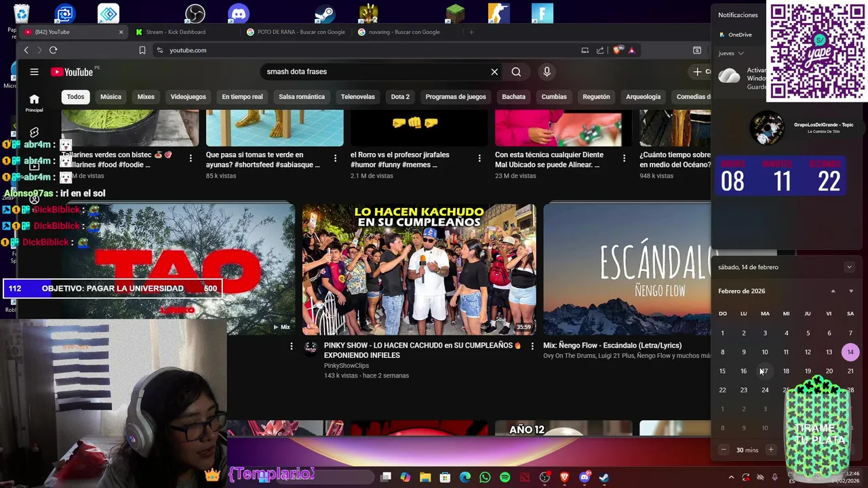
Task: Open the share icon in address bar
Action: [600, 50]
